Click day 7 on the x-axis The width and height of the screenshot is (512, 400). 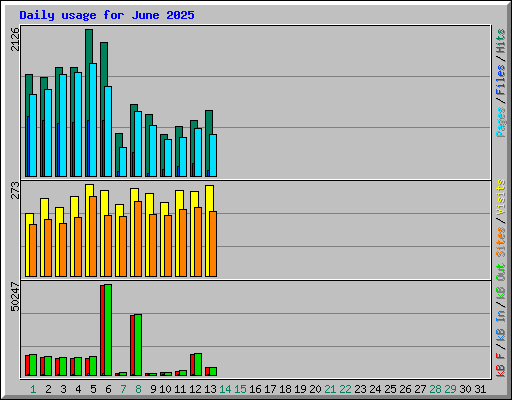(123, 389)
